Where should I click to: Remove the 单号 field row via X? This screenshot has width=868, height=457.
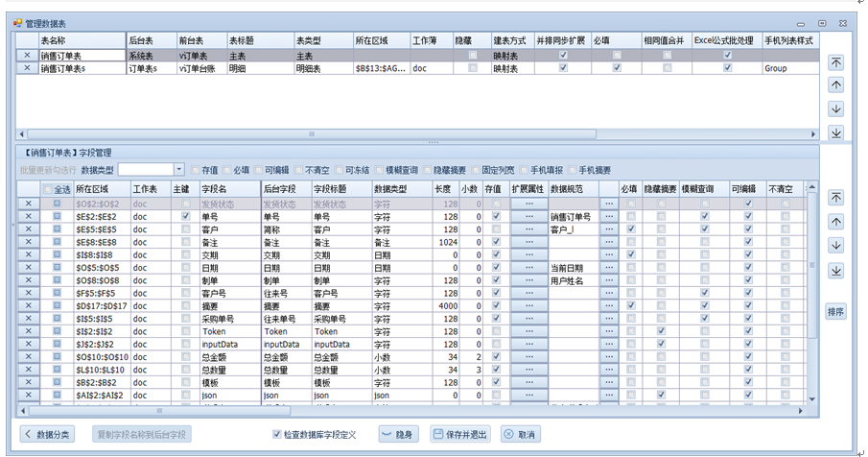(28, 217)
